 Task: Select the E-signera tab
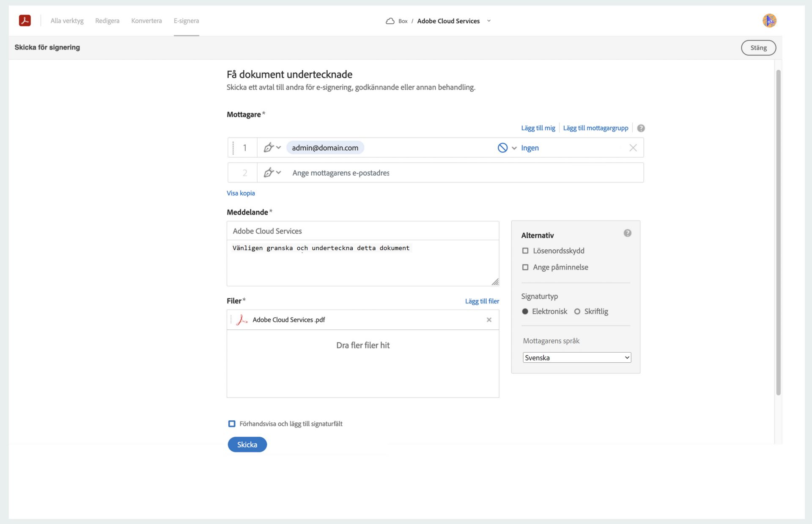[x=186, y=21]
